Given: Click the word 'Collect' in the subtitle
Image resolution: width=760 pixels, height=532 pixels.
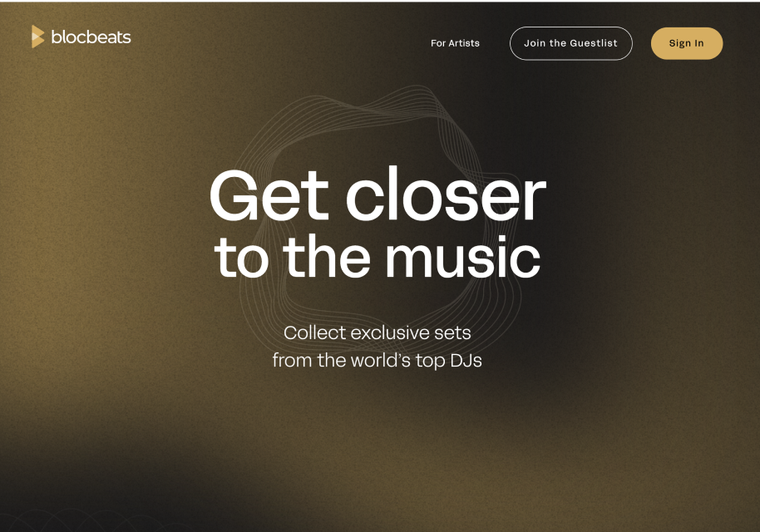Looking at the screenshot, I should coord(315,332).
